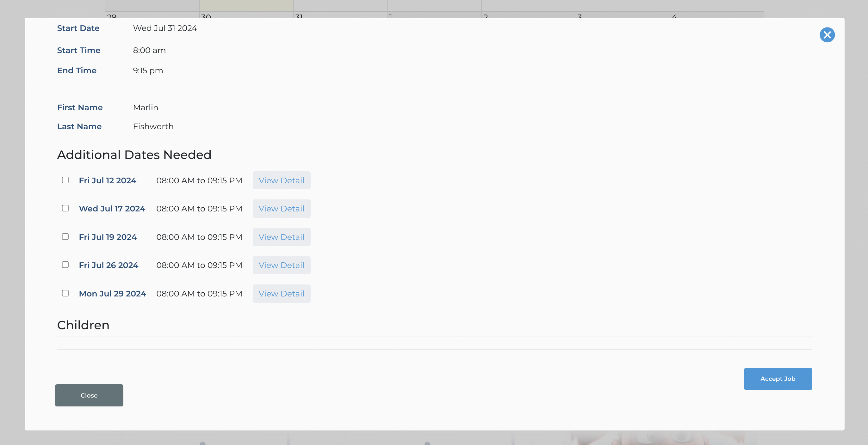View Detail for Fri Jul 26 2024
The height and width of the screenshot is (445, 868).
tap(281, 265)
